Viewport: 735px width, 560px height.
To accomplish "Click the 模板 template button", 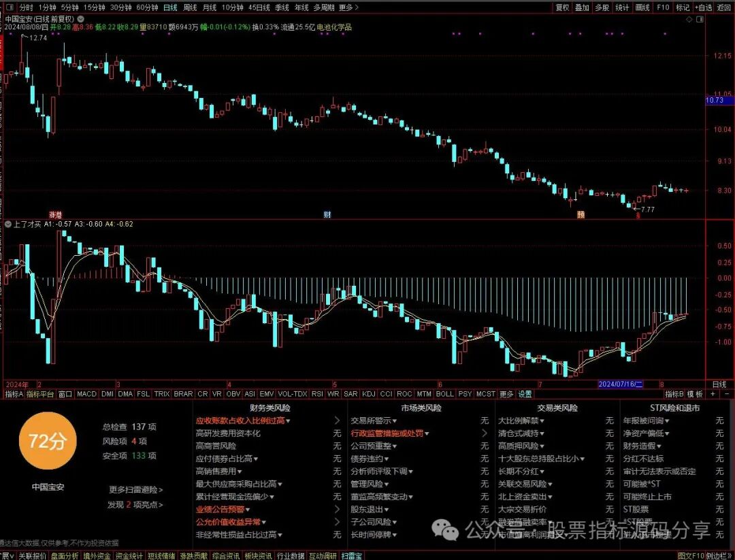I will (695, 394).
